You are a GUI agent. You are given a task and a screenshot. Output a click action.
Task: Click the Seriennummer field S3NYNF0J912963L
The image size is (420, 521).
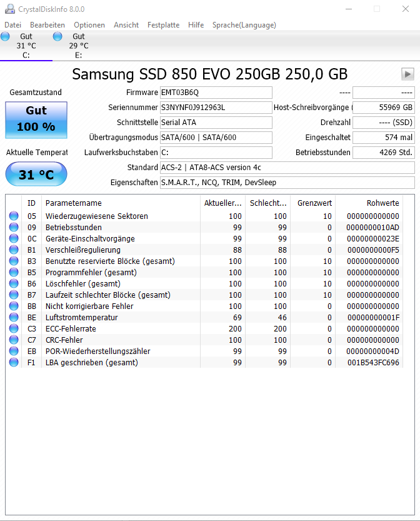pyautogui.click(x=216, y=108)
